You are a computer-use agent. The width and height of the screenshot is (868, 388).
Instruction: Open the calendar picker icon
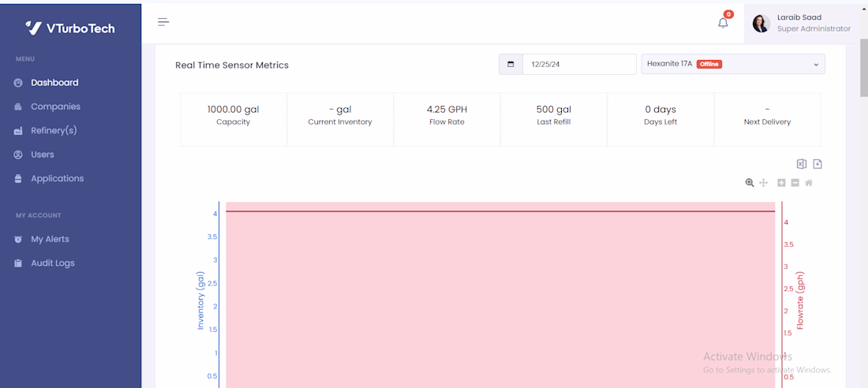click(x=511, y=64)
